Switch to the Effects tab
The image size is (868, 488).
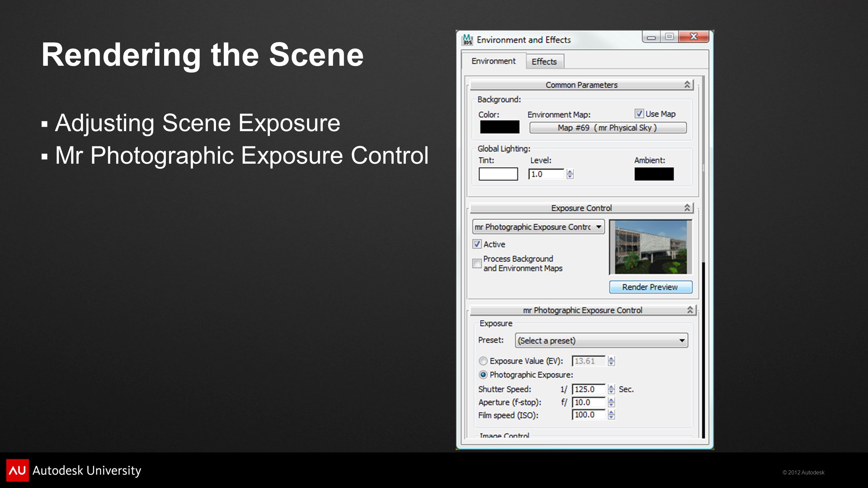544,62
